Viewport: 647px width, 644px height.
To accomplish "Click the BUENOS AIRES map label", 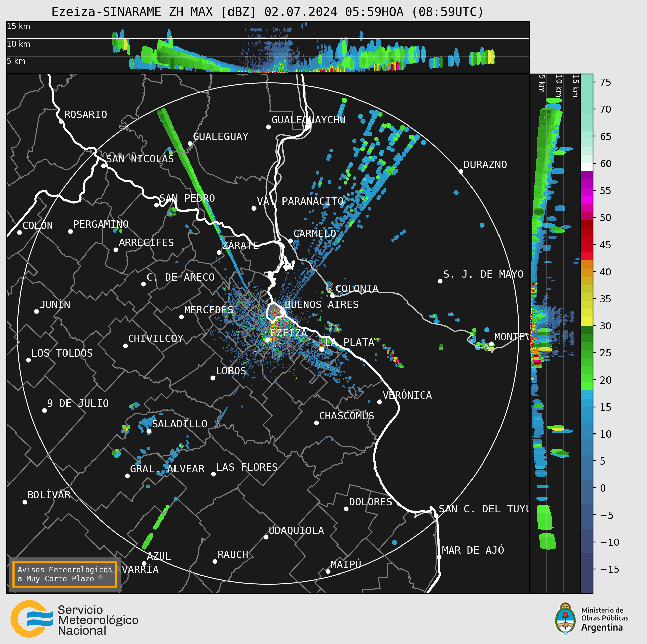I will [x=321, y=304].
